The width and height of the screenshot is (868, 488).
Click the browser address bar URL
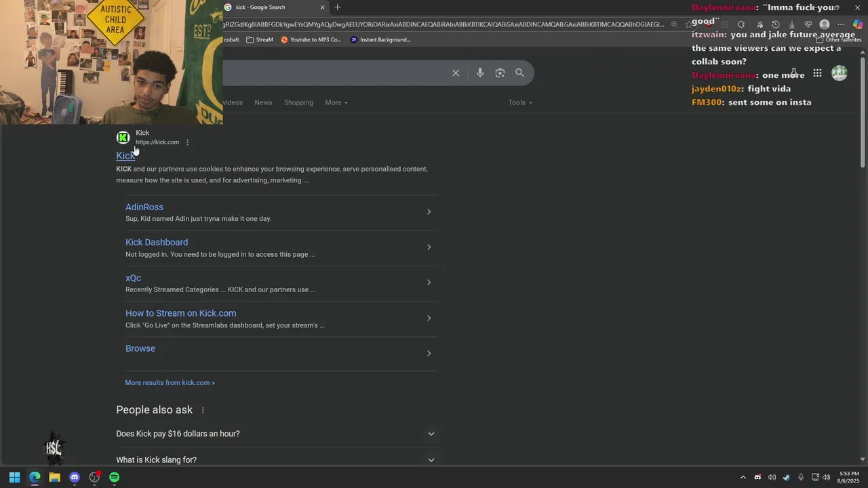tap(443, 24)
